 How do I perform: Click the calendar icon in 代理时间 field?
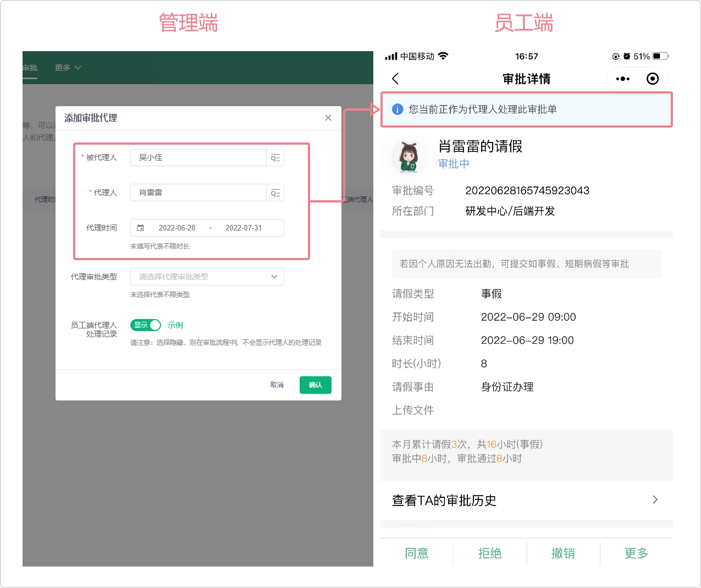click(x=141, y=228)
